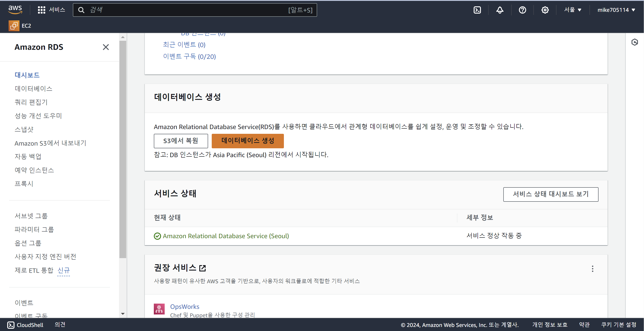Click in the 검색 search field
Viewport: 644px width, 331px height.
[x=188, y=10]
